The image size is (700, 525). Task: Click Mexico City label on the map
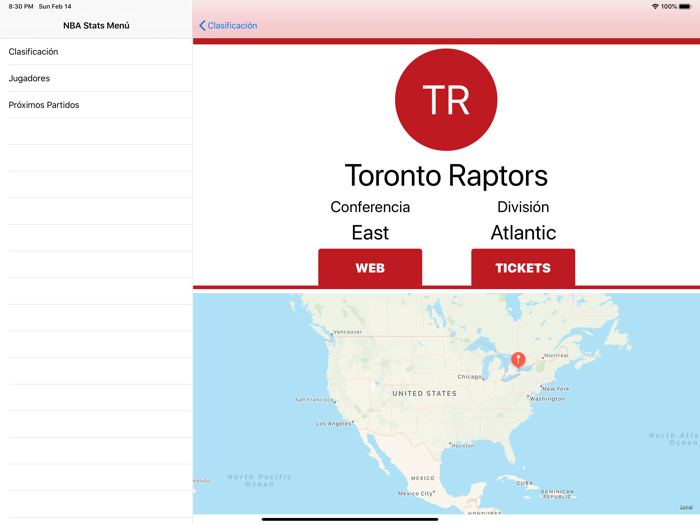[415, 493]
